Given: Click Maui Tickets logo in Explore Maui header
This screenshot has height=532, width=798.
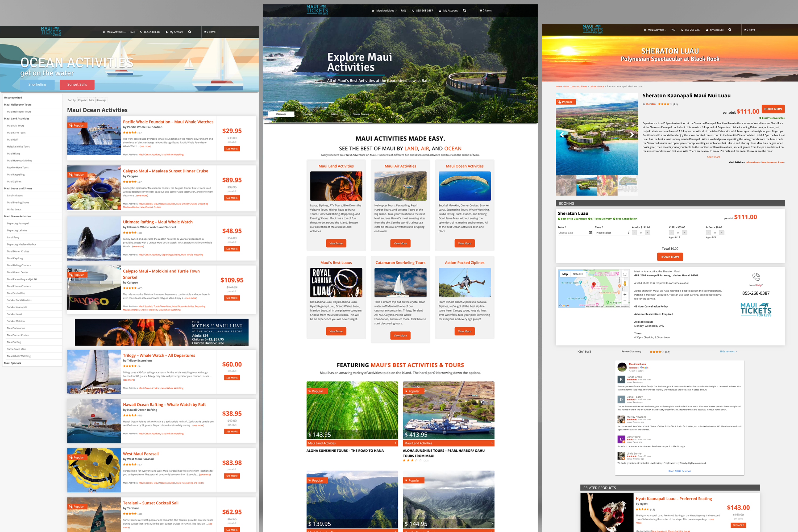Looking at the screenshot, I should coord(317,10).
